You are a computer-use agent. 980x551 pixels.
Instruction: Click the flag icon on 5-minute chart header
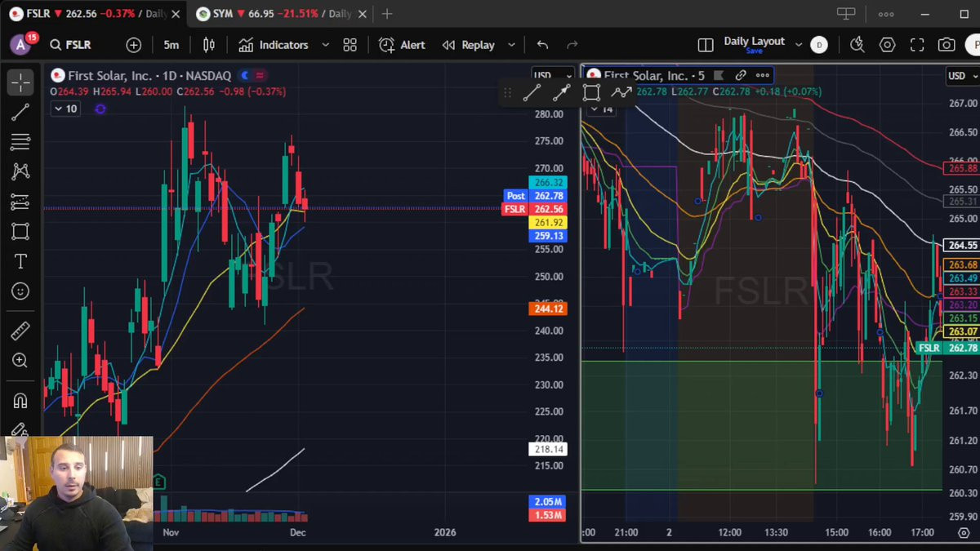click(719, 75)
